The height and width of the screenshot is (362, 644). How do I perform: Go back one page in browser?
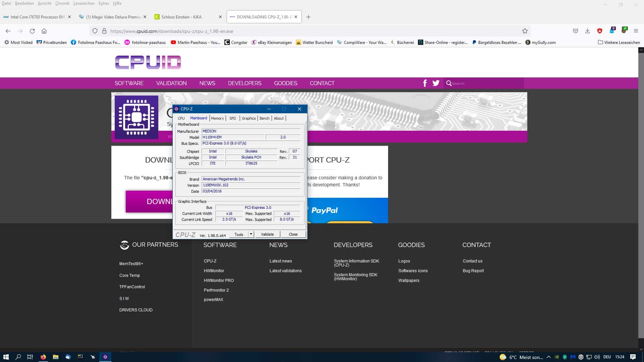pos(8,31)
